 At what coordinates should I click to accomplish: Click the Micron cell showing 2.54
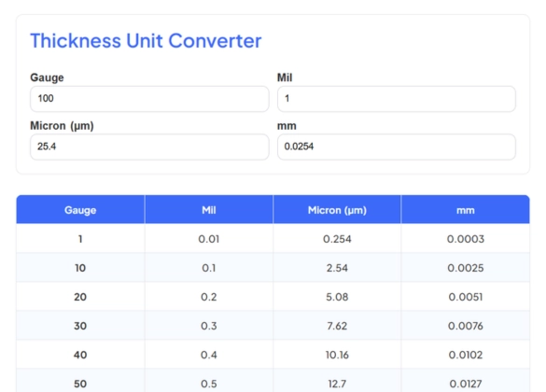337,268
